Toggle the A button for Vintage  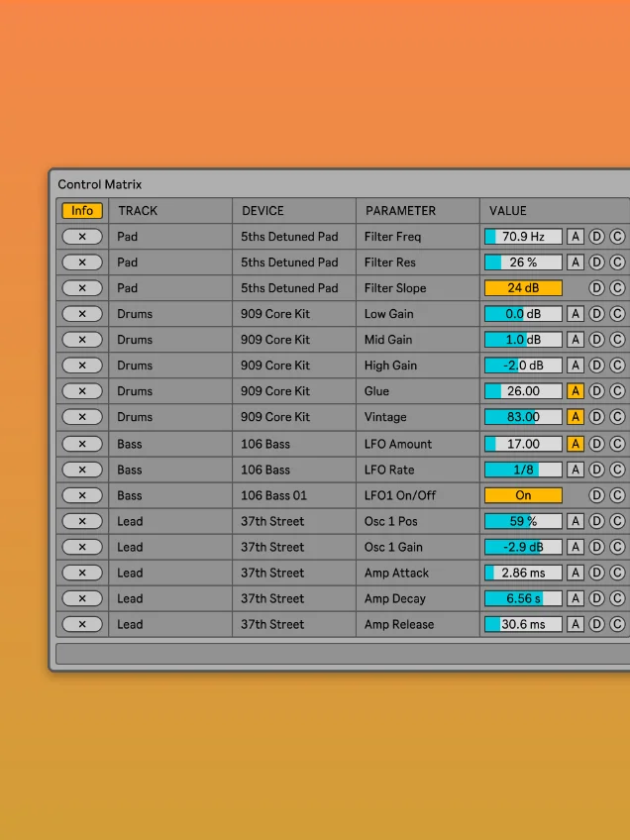tap(576, 417)
